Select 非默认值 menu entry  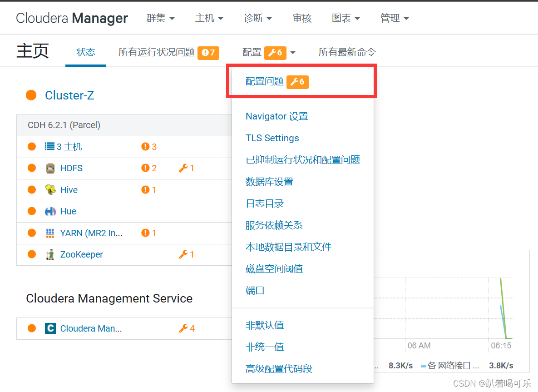click(265, 325)
